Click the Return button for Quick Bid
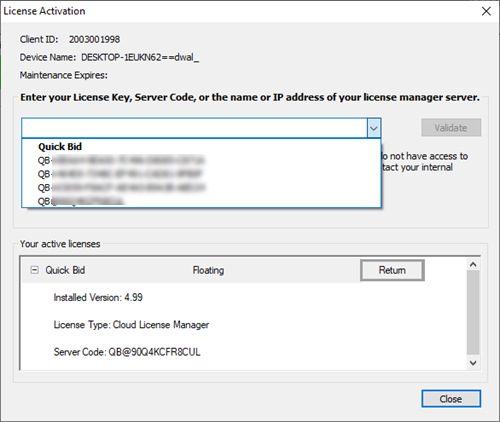This screenshot has height=422, width=500. pyautogui.click(x=392, y=270)
